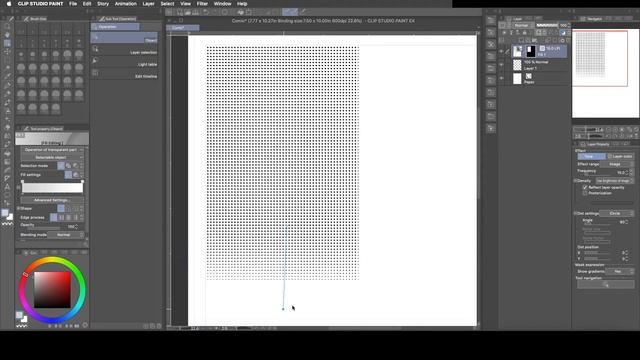The height and width of the screenshot is (360, 640).
Task: Click the gradient bar in Tool Property
Action: [x=52, y=188]
